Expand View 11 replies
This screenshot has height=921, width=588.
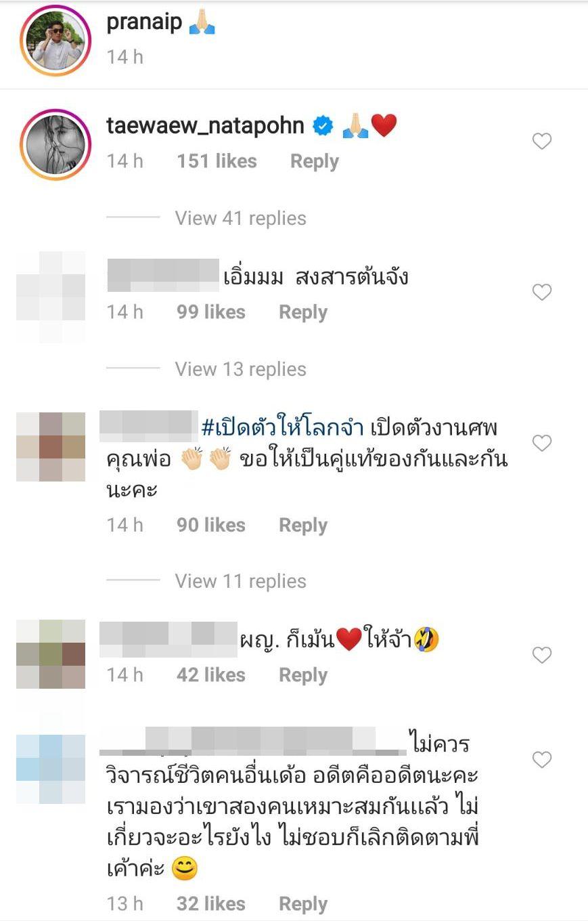(x=240, y=581)
